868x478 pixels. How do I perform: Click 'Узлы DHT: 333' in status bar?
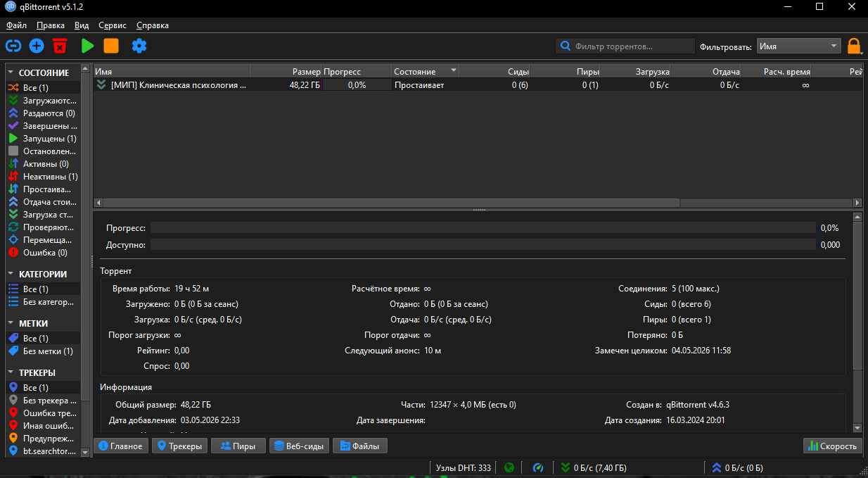(464, 467)
